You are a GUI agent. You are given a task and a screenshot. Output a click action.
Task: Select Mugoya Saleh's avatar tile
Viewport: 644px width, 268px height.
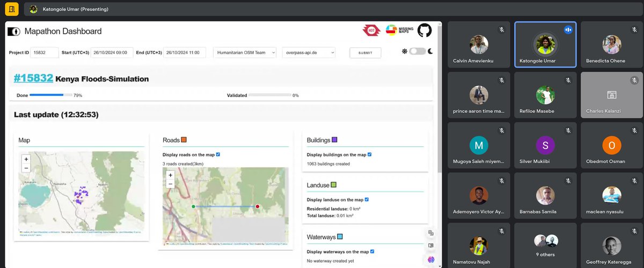tap(479, 145)
